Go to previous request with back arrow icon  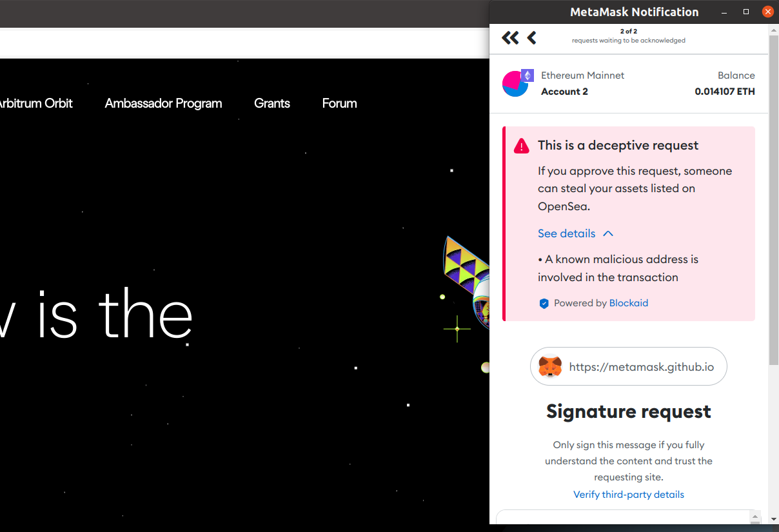tap(531, 37)
